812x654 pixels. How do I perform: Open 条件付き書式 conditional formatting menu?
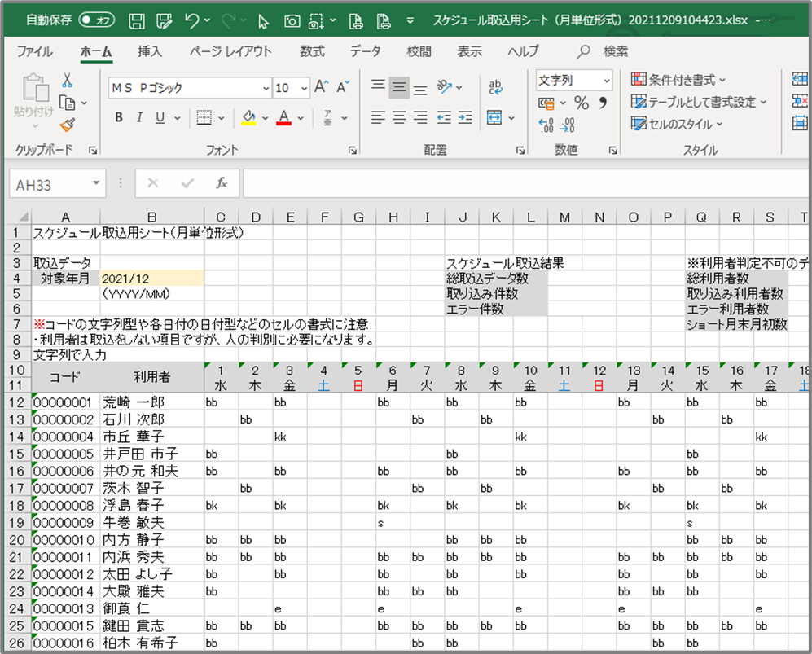678,80
